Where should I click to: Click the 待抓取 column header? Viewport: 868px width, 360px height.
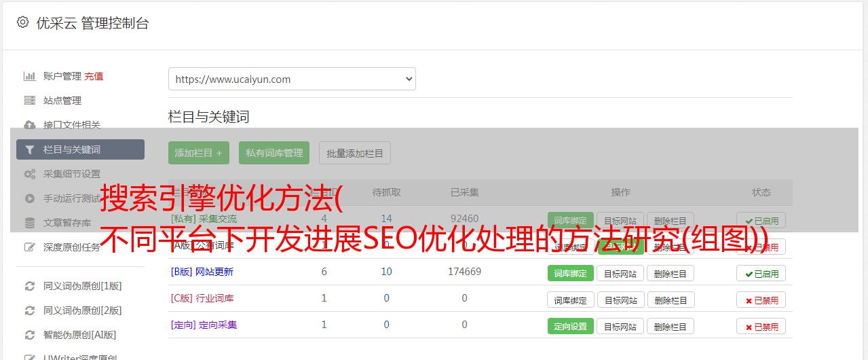point(386,192)
